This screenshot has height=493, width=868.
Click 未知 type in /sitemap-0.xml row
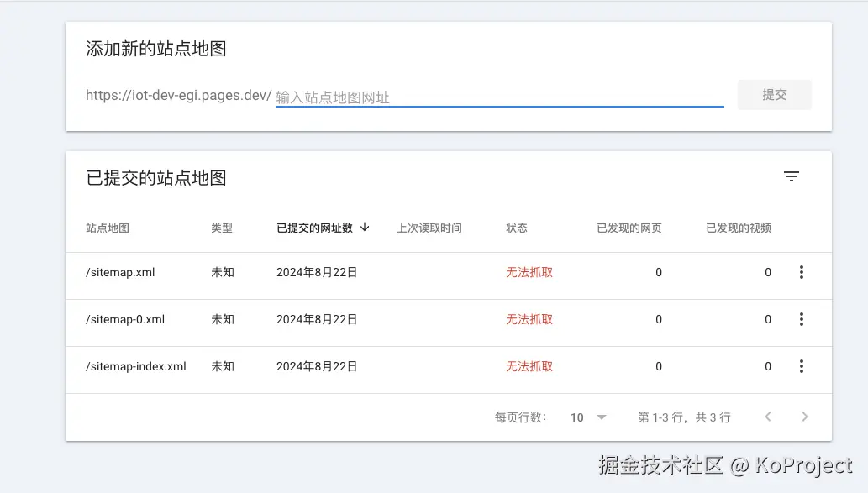pyautogui.click(x=223, y=319)
